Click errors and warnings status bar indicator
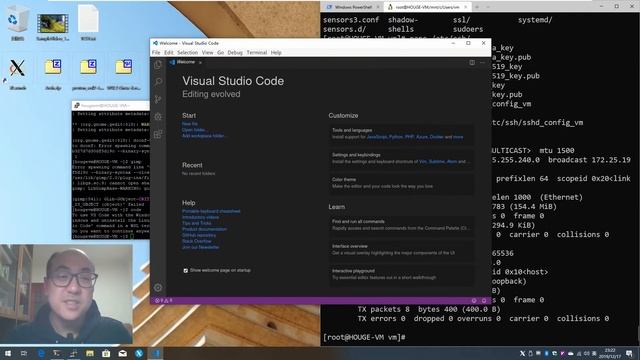This screenshot has width=640, height=360. (x=164, y=300)
